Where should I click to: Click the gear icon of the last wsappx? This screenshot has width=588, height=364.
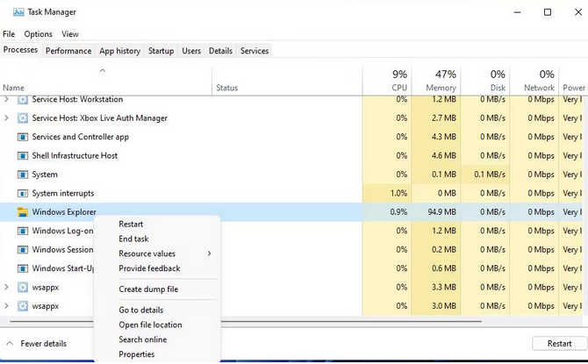point(23,306)
